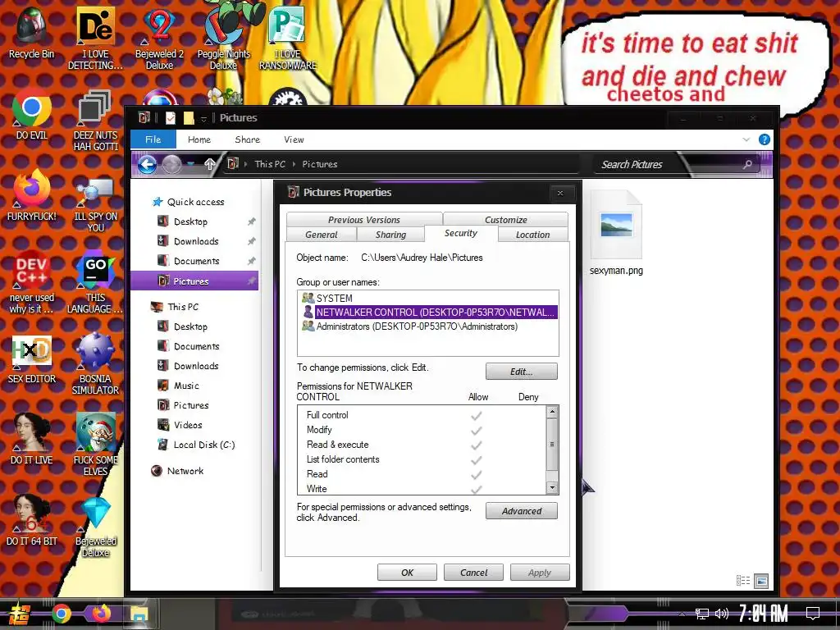
Task: Expand the ribbon chevron in Explorer
Action: point(746,139)
